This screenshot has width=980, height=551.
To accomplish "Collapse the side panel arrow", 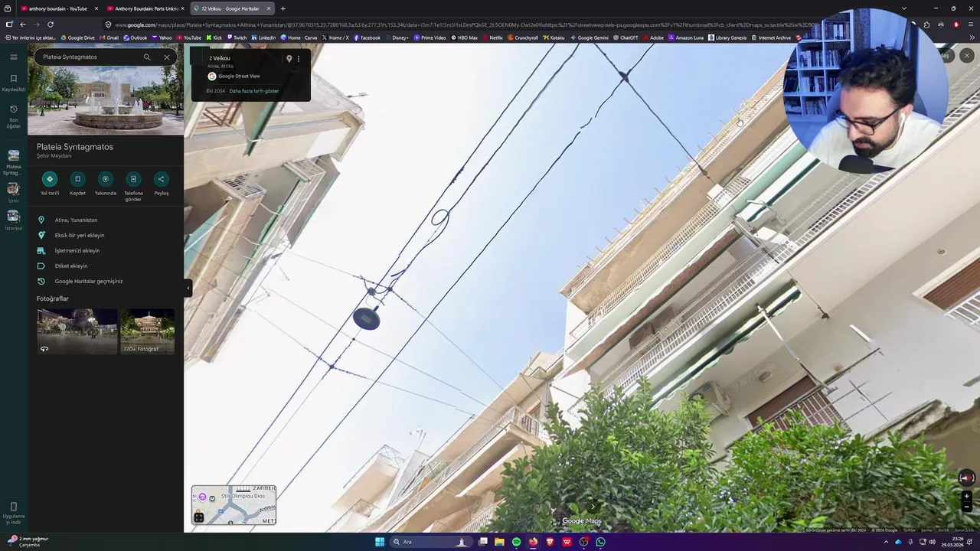I will click(x=188, y=288).
